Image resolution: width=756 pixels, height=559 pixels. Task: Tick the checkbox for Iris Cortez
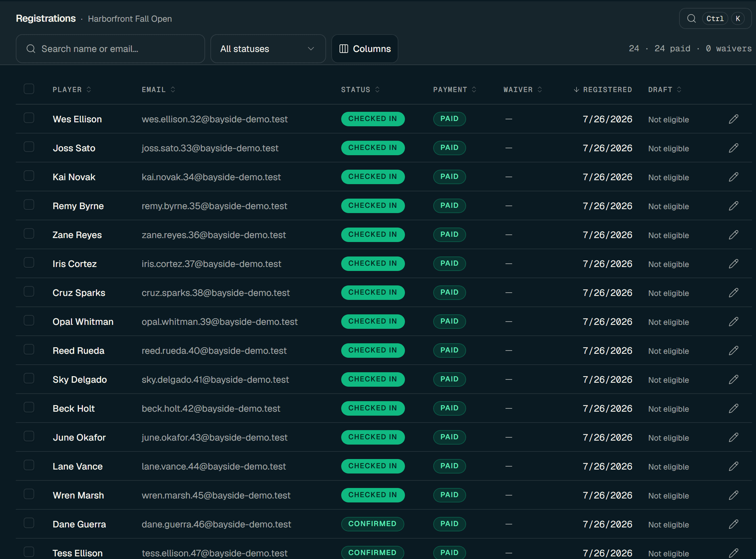29,263
